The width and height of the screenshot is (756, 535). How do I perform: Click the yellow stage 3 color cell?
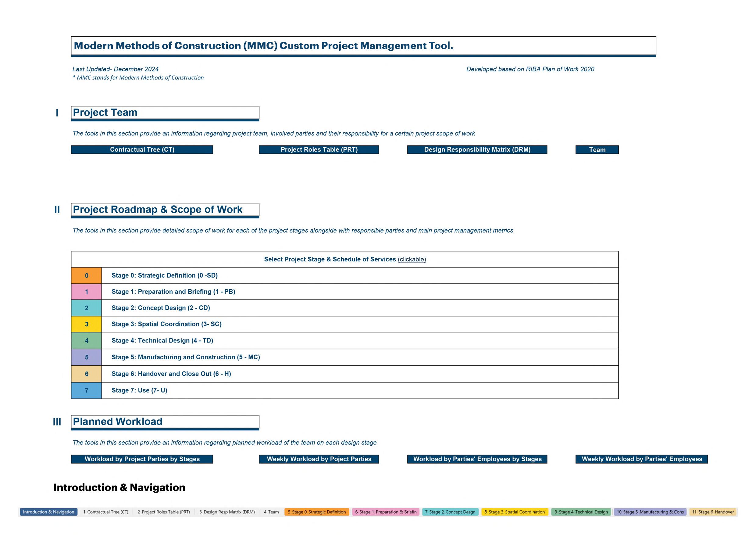coord(86,324)
